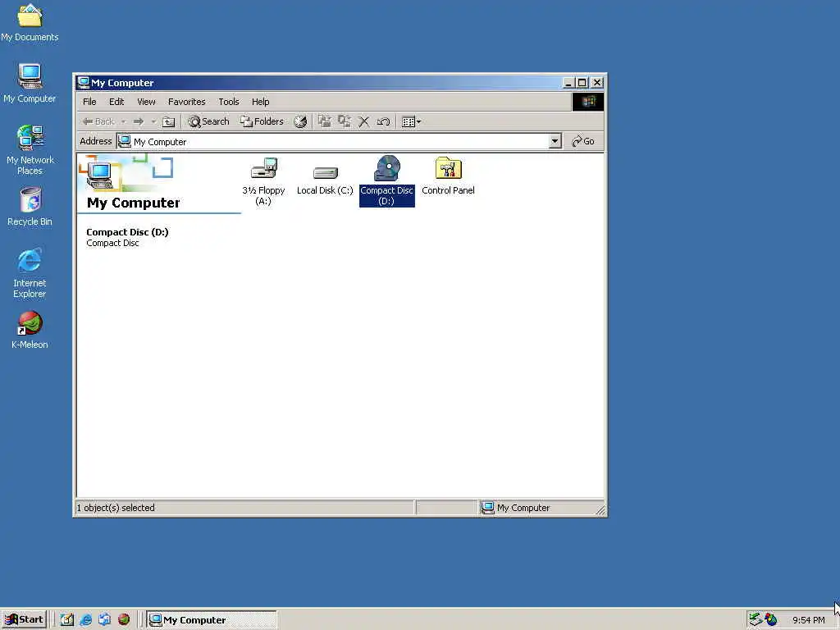Open the Tools menu
This screenshot has height=630, width=840.
click(x=229, y=102)
